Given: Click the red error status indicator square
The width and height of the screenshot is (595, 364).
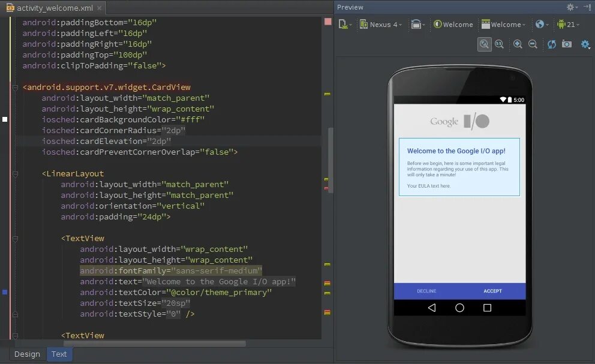Looking at the screenshot, I should coord(328,22).
